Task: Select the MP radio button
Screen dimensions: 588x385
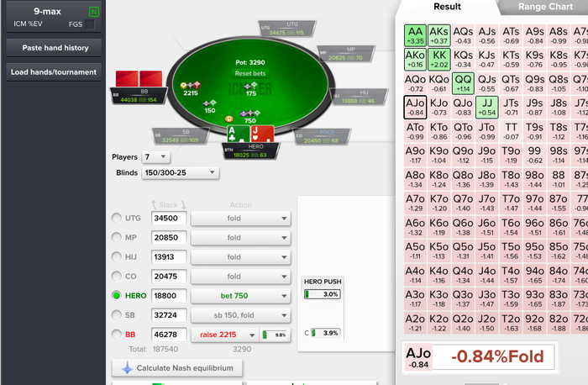Action: click(x=117, y=237)
